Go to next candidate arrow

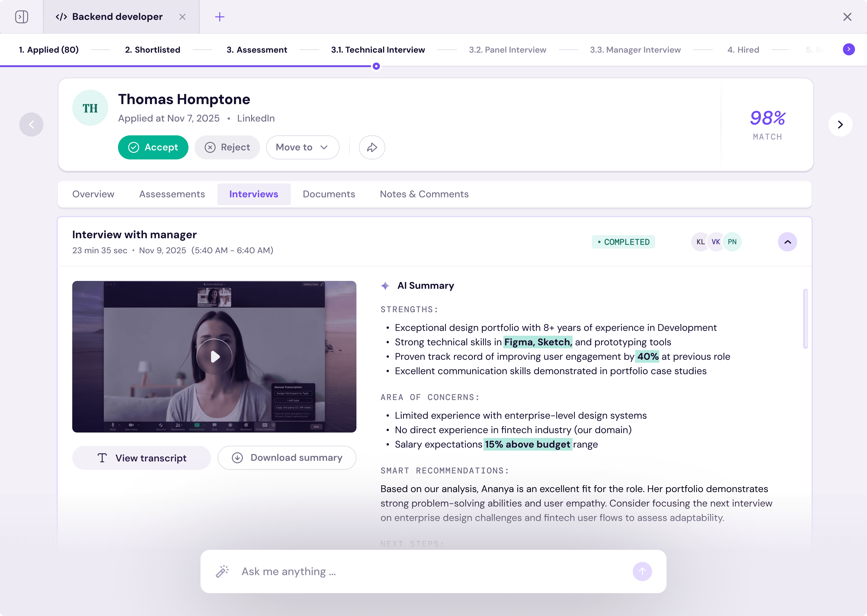pyautogui.click(x=840, y=124)
